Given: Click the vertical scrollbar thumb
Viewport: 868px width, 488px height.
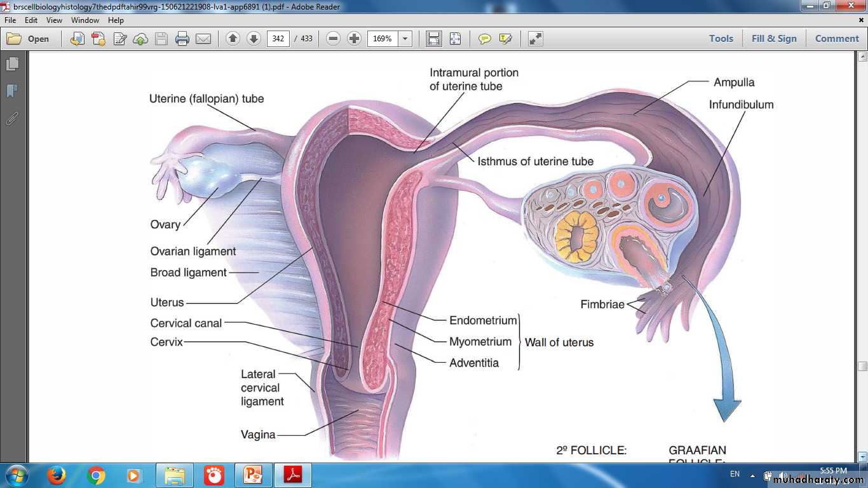Looking at the screenshot, I should point(862,367).
